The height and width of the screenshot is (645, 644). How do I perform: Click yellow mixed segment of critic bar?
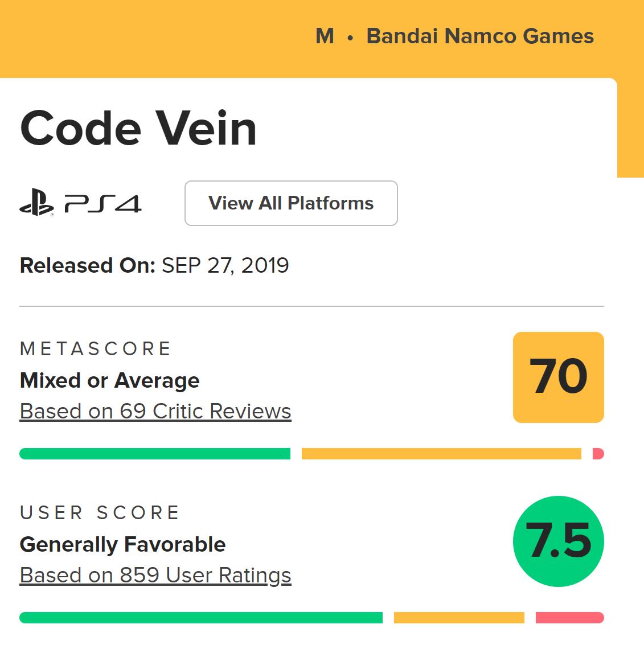pos(441,454)
